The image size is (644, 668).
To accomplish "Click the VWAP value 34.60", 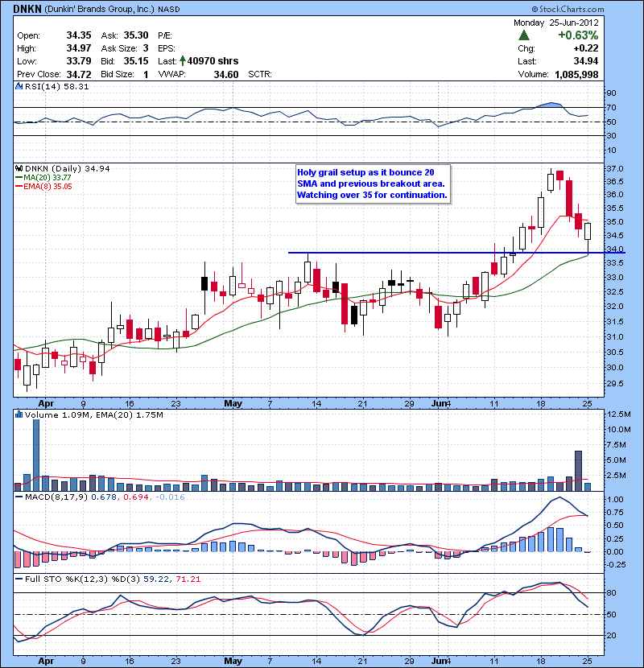I will click(226, 75).
